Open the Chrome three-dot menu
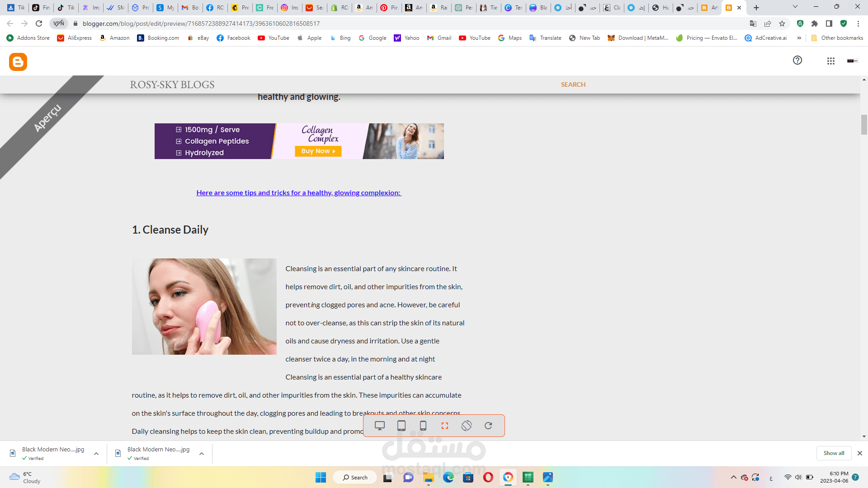 [858, 23]
